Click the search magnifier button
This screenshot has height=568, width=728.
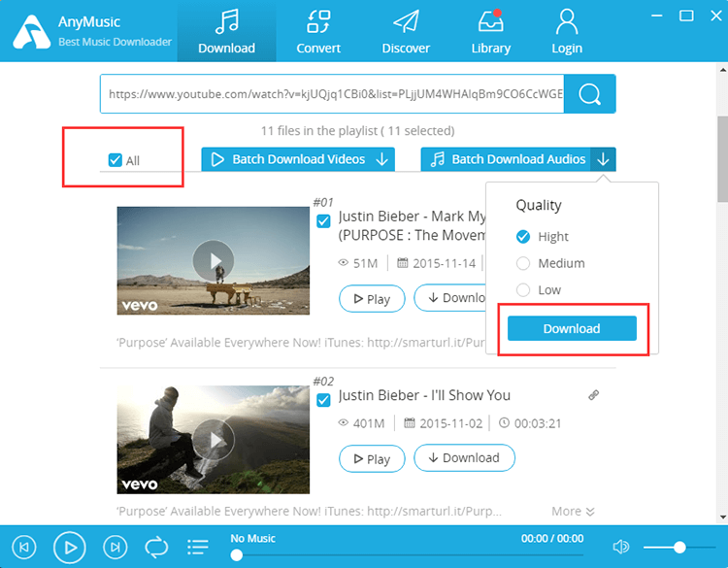point(589,94)
